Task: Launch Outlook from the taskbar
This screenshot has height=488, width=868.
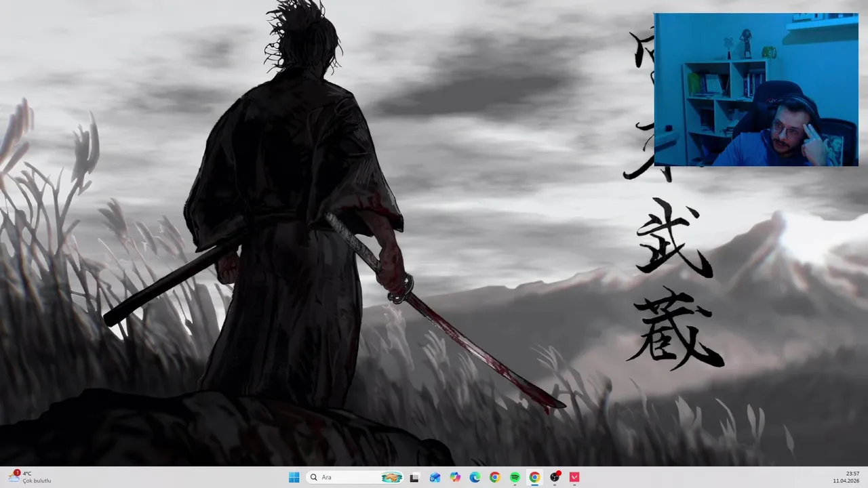Action: [x=435, y=477]
